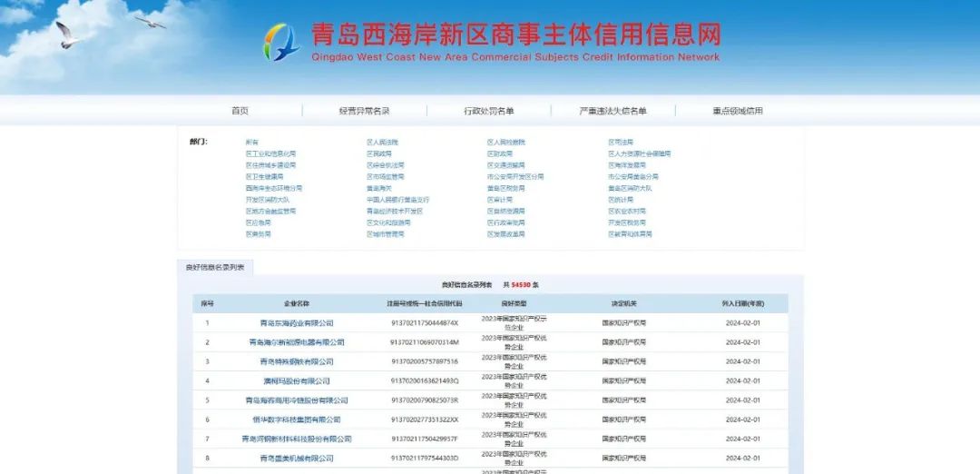The image size is (980, 474).
Task: Filter by department 区人民法院
Action: click(x=382, y=143)
